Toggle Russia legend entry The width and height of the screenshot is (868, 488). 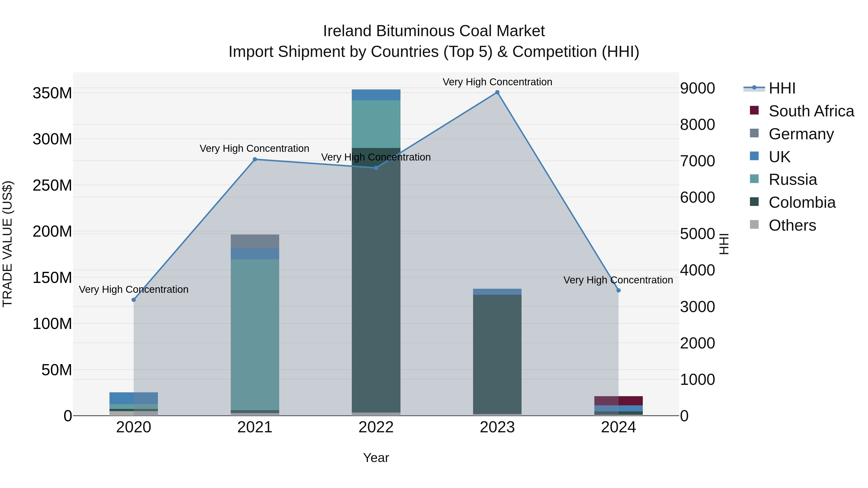(x=783, y=180)
